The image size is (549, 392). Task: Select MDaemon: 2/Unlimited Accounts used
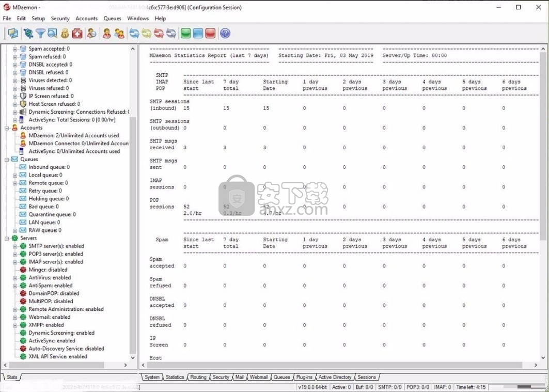click(x=73, y=135)
